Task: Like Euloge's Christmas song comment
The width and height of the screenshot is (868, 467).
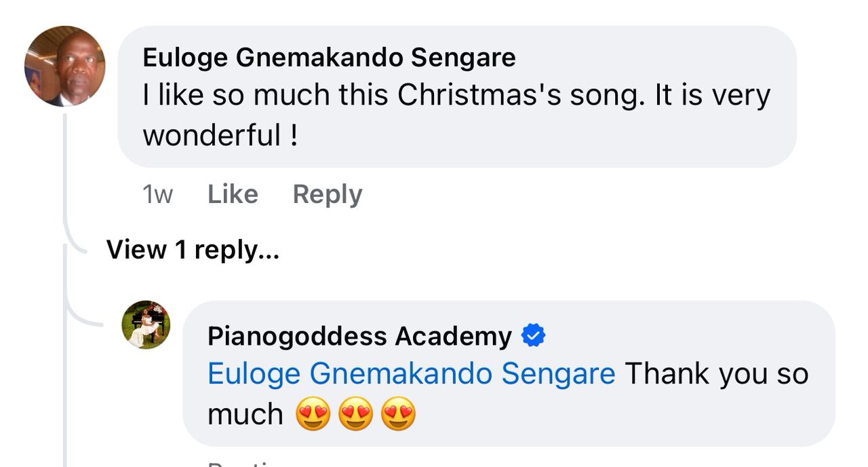Action: pyautogui.click(x=233, y=195)
